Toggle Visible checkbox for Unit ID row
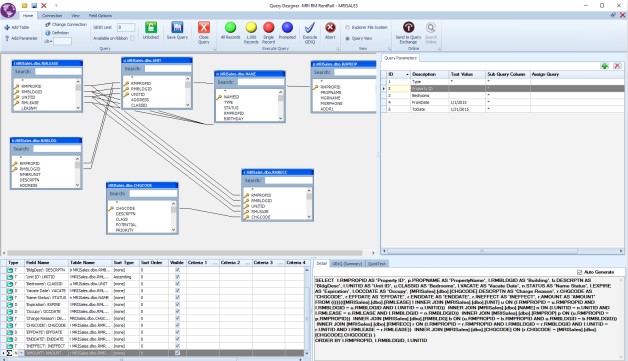Image resolution: width=628 pixels, height=361 pixels. 177,277
